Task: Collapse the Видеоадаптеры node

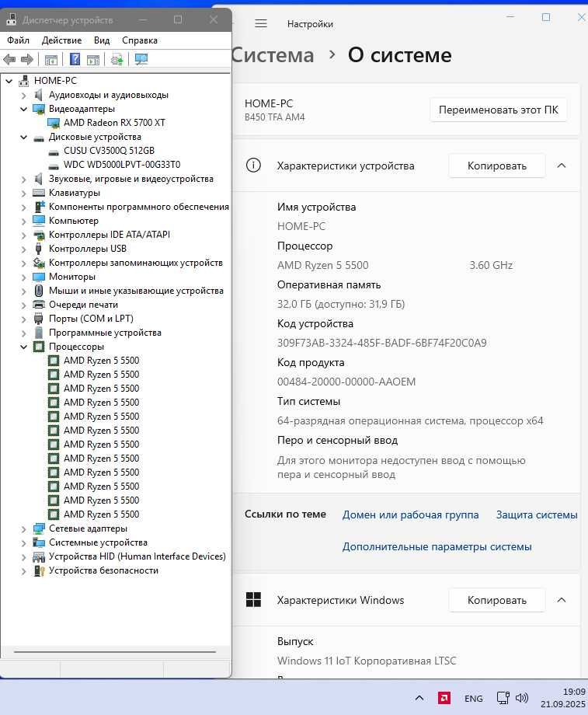Action: tap(24, 109)
